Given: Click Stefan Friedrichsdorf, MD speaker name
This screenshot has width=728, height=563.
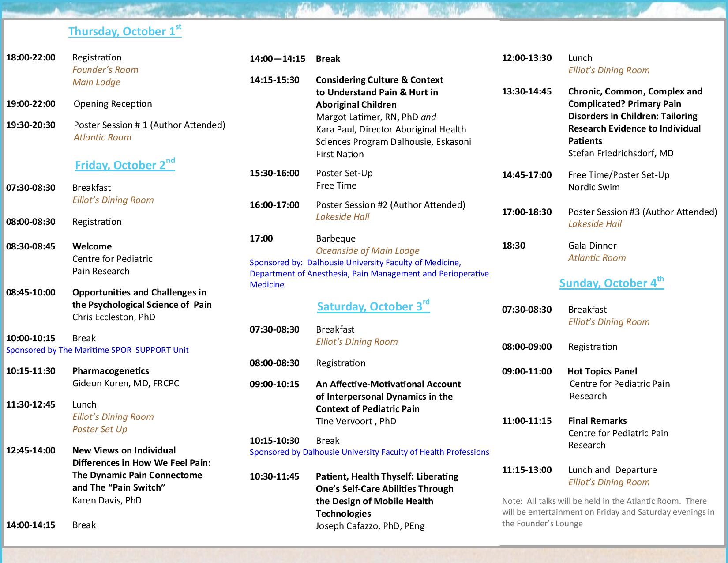Looking at the screenshot, I should point(621,153).
